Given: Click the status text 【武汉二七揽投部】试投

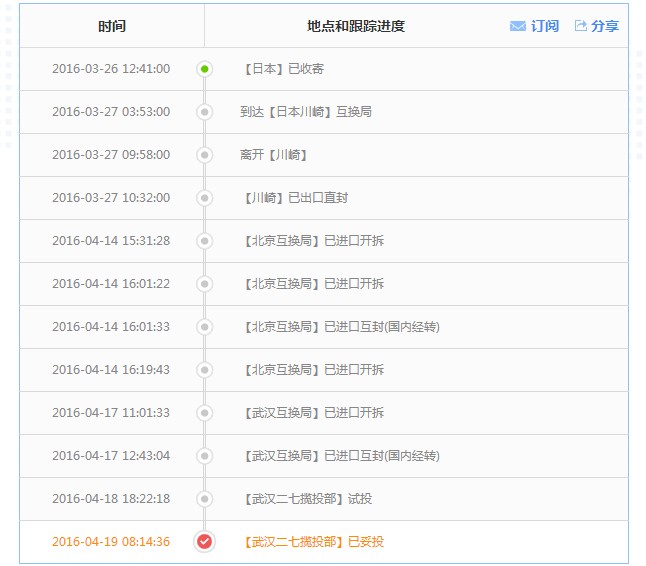Looking at the screenshot, I should [307, 499].
